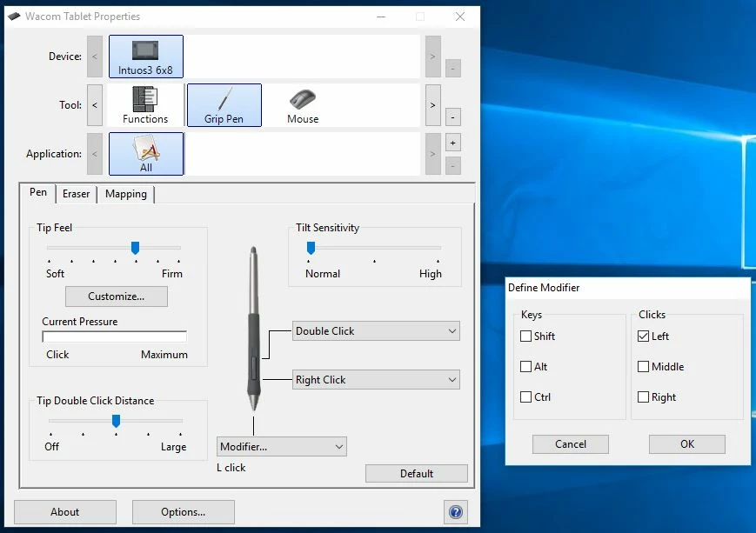Minimize the Wacom Tablet Properties window
The height and width of the screenshot is (533, 756).
pyautogui.click(x=381, y=17)
